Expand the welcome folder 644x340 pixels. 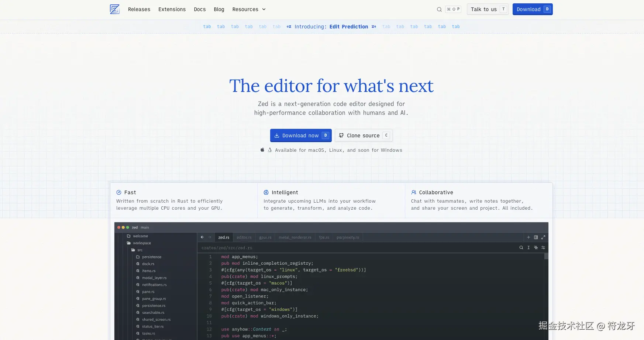[137, 236]
